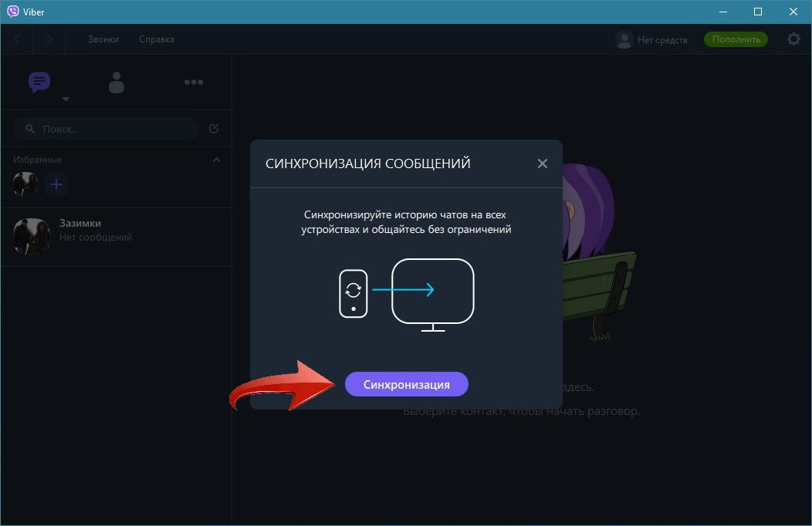Click the compose new message icon

pyautogui.click(x=214, y=129)
